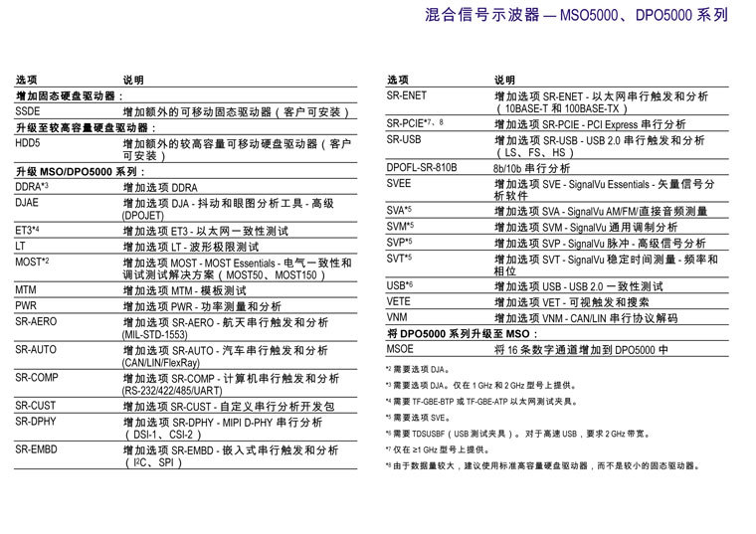The height and width of the screenshot is (534, 756).
Task: Click the description 增加选项 VET - 可视触发和搜索
Action: point(571,302)
